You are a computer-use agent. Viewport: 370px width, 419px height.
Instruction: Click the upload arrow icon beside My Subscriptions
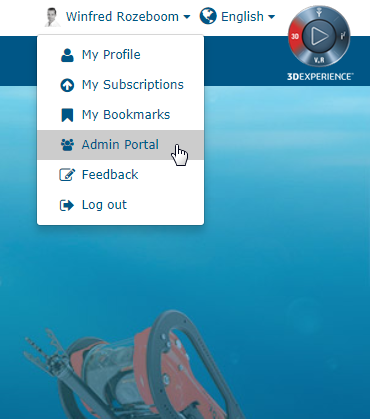pyautogui.click(x=67, y=85)
